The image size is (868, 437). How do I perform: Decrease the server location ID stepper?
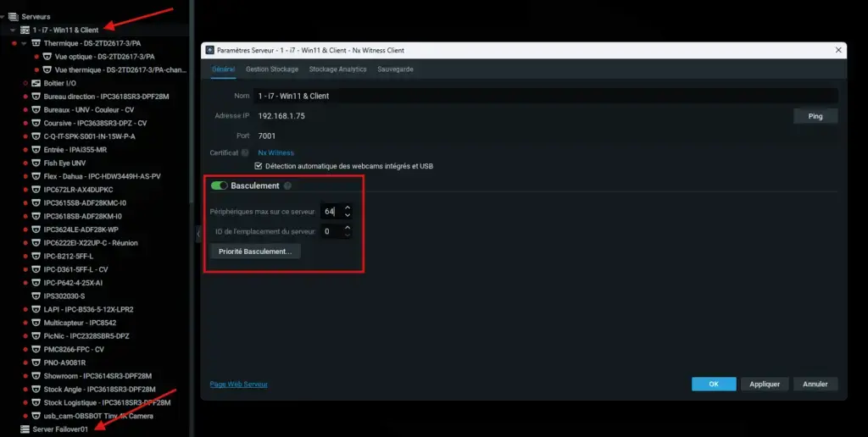[x=348, y=234]
